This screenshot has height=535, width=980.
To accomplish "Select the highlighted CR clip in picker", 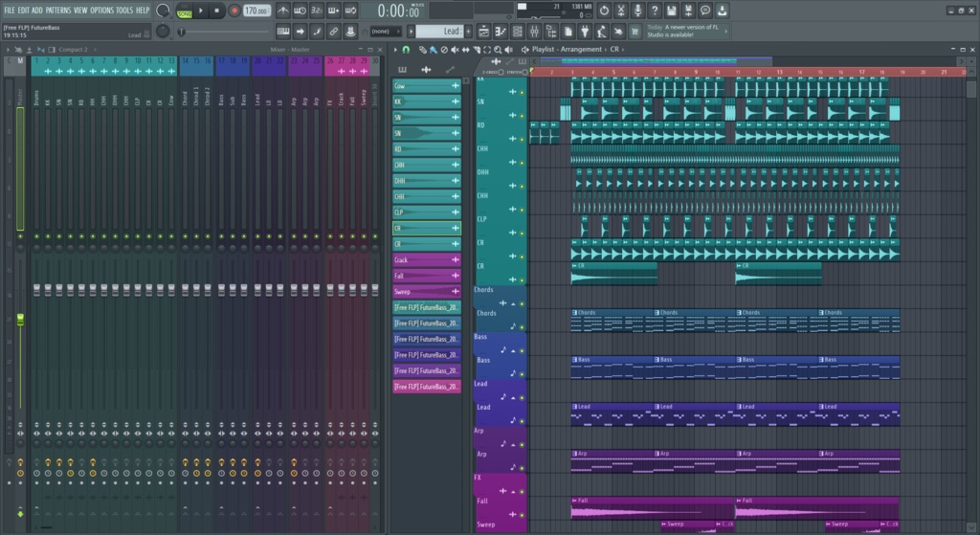I will tap(426, 228).
